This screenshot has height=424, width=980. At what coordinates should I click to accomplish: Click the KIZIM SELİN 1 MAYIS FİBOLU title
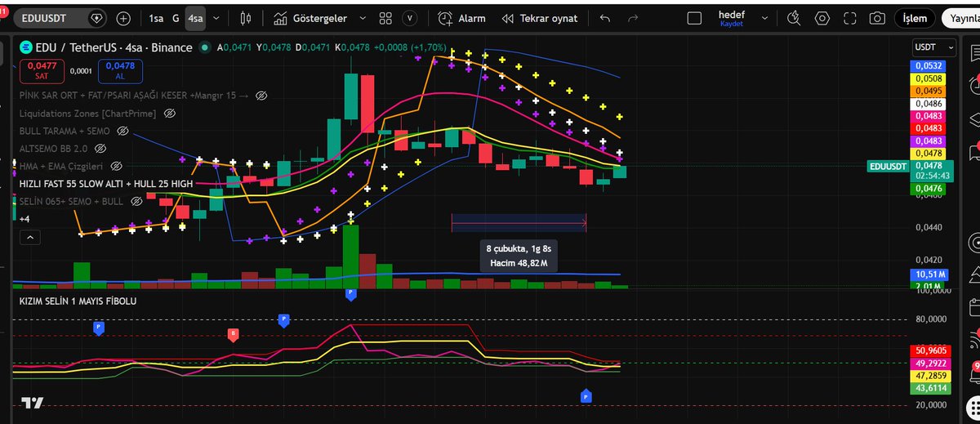pos(78,301)
